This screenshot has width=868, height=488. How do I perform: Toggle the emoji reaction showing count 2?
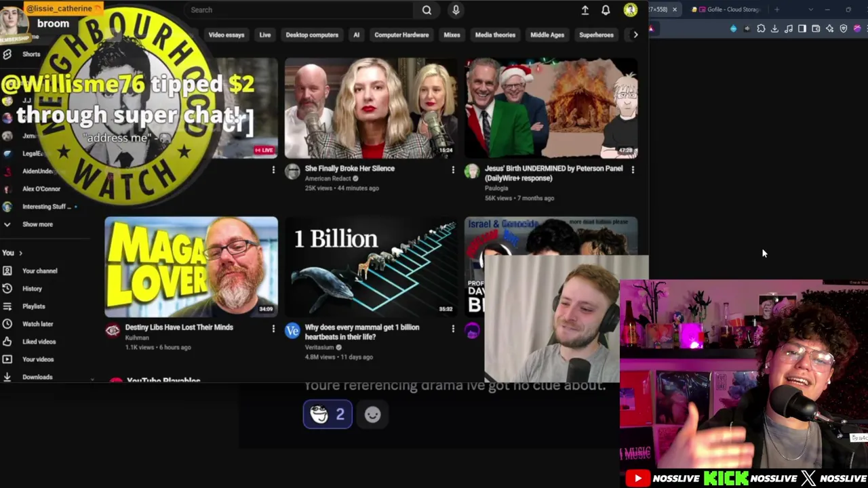[x=328, y=414]
